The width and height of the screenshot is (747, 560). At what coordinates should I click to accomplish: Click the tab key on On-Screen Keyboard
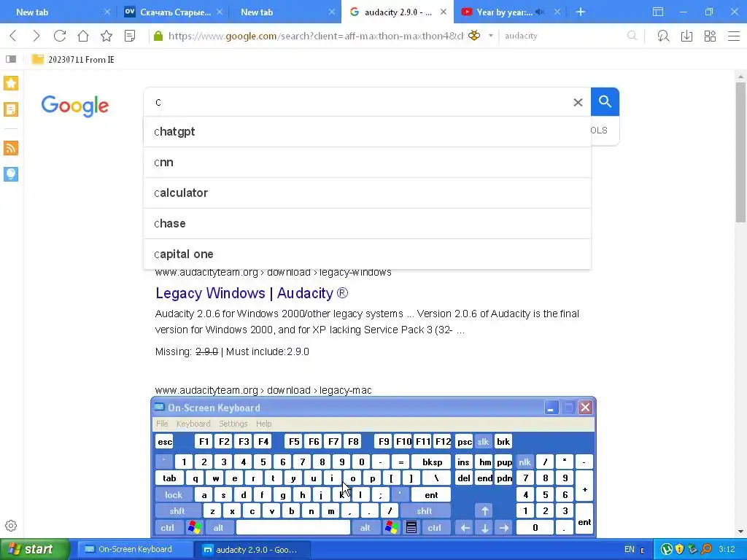coord(169,478)
